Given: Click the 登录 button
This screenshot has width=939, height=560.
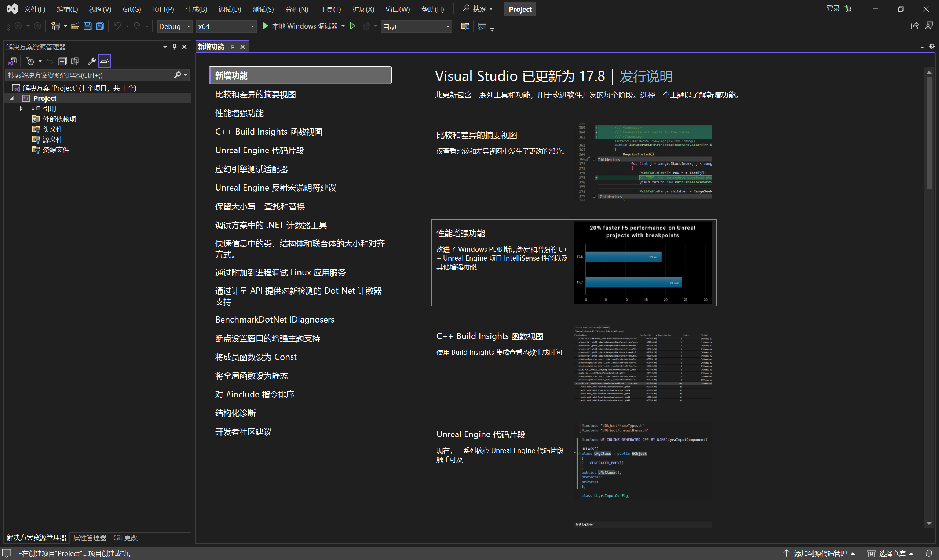Looking at the screenshot, I should pos(833,8).
